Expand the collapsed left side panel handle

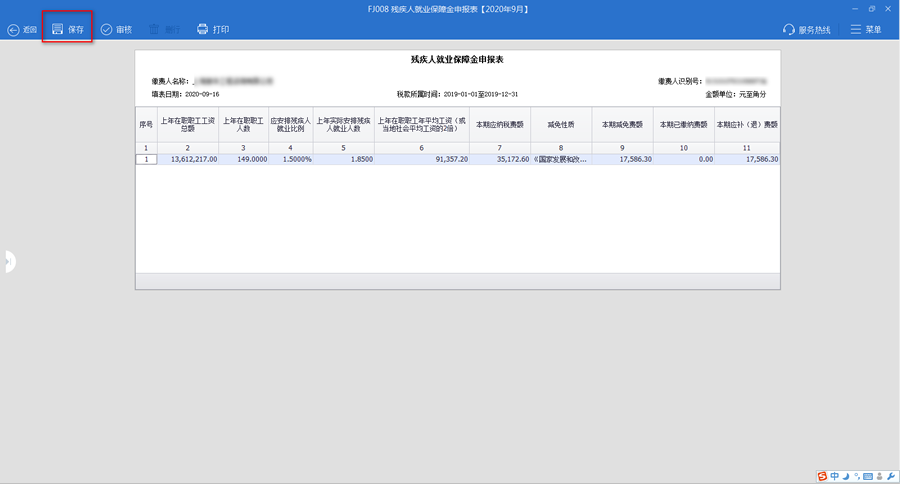pyautogui.click(x=7, y=261)
